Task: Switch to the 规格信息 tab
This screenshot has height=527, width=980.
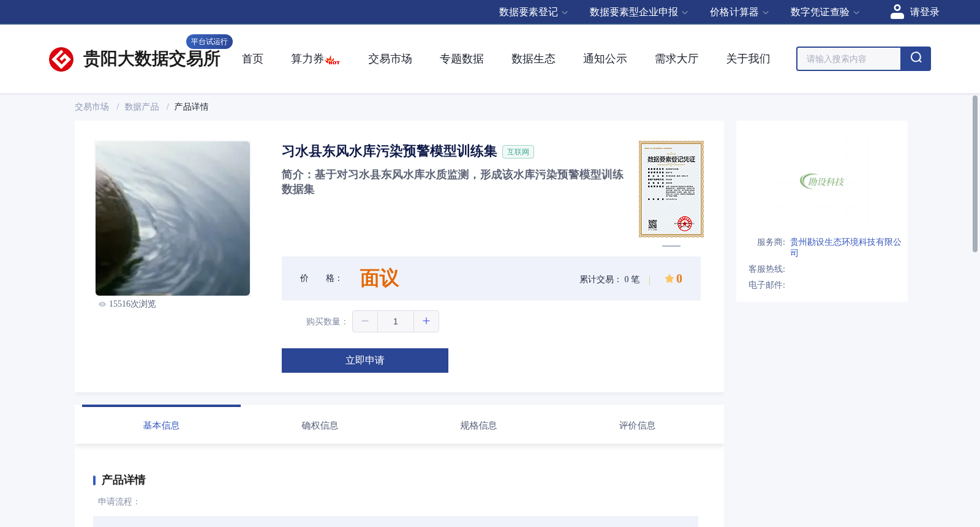Action: 478,425
